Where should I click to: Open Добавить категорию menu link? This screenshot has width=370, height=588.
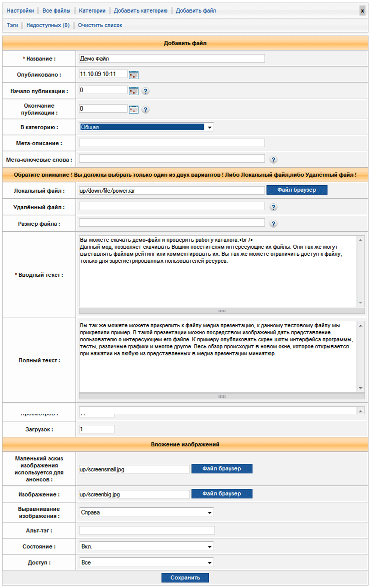pyautogui.click(x=140, y=11)
